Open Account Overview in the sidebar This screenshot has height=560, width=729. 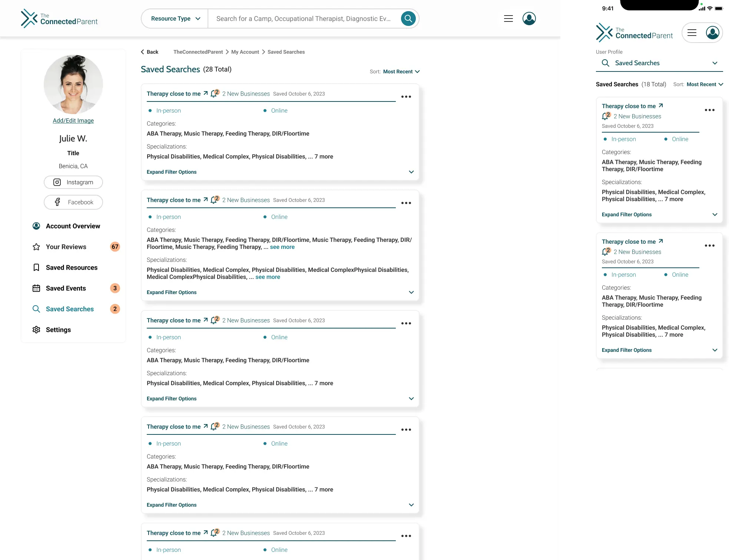(73, 226)
